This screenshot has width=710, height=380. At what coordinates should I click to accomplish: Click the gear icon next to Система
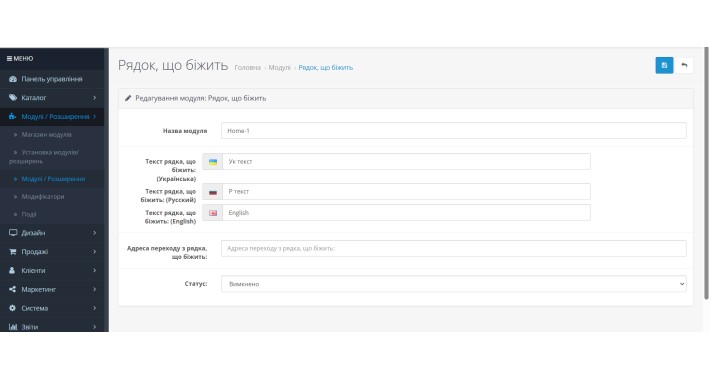coord(13,308)
